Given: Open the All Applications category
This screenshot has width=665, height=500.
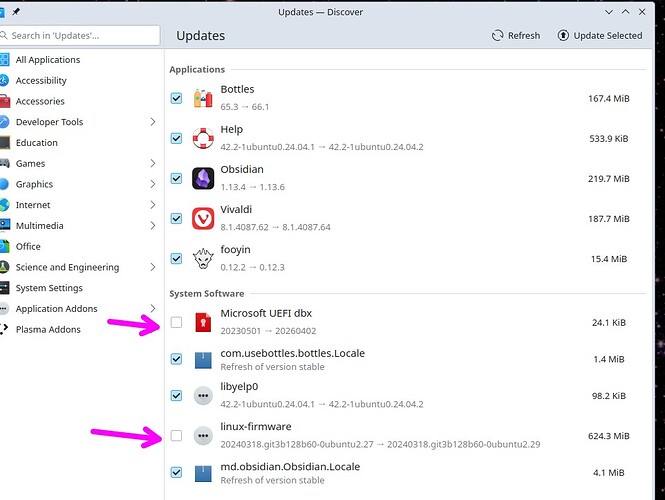Looking at the screenshot, I should point(81,59).
